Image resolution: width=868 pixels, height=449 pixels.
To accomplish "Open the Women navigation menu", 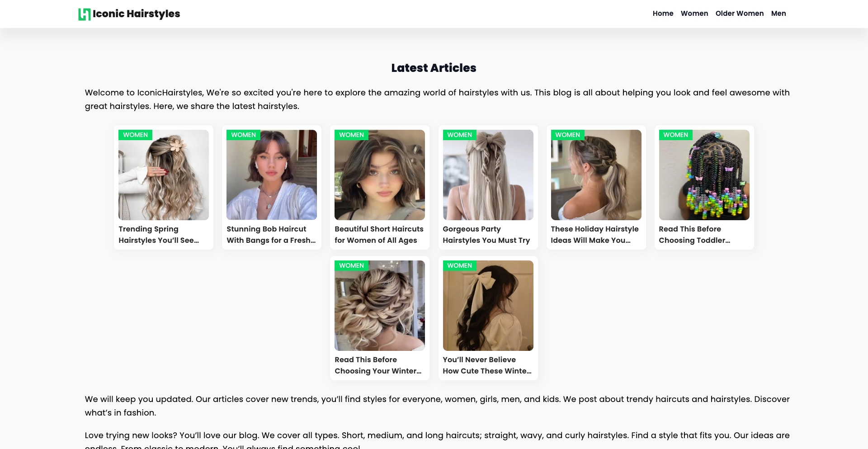I will tap(694, 14).
